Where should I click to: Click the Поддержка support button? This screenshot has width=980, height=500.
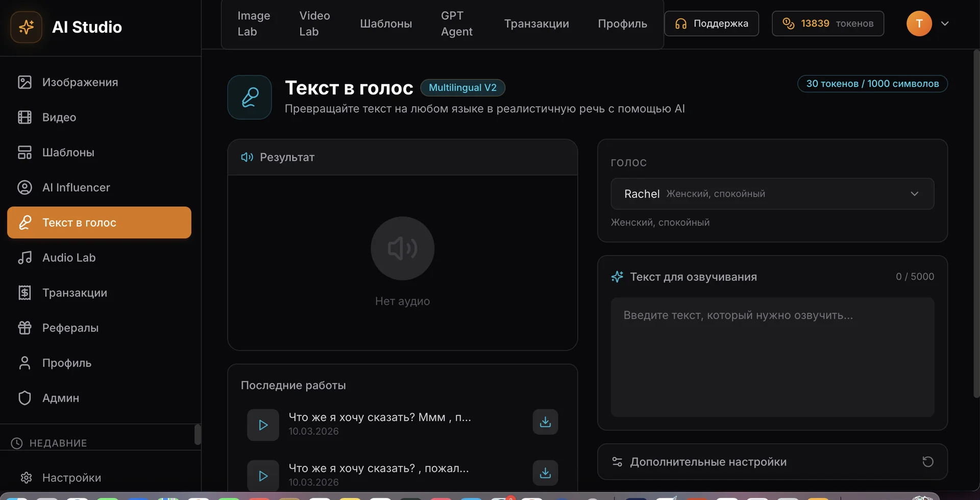712,23
